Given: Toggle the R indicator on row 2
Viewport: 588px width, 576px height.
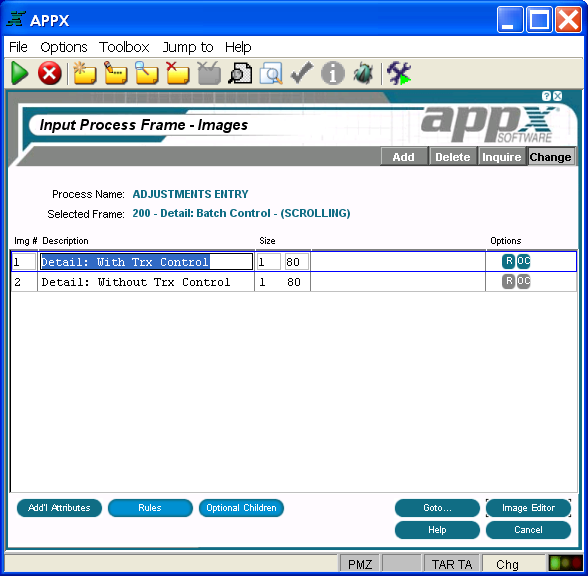Looking at the screenshot, I should tap(508, 281).
